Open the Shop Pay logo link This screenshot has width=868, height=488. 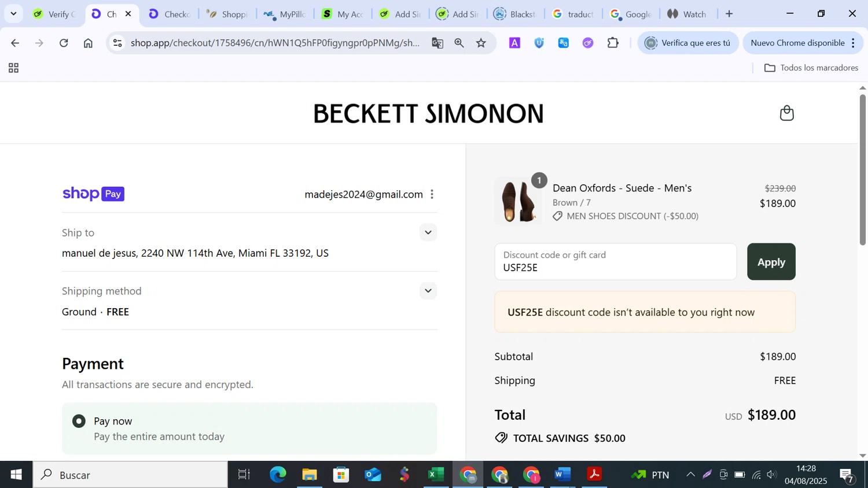93,194
